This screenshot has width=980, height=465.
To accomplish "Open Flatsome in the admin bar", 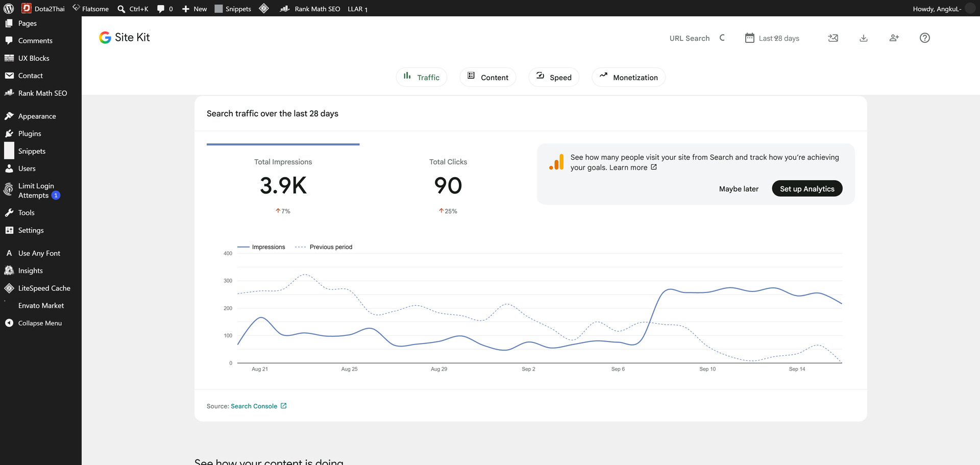I will [x=90, y=9].
